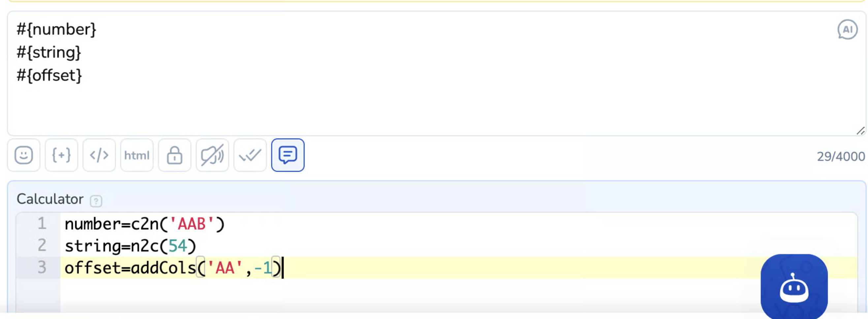The height and width of the screenshot is (319, 868).
Task: Click the string=n2c(54) code line
Action: 130,246
